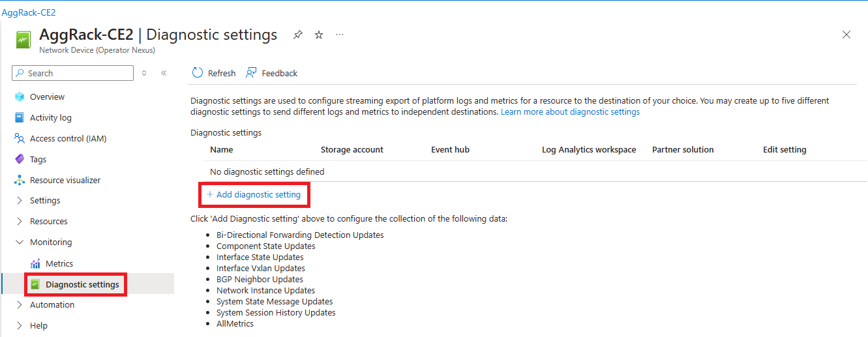Toggle expand/collapse all menu groups
The width and height of the screenshot is (868, 337).
coord(144,73)
